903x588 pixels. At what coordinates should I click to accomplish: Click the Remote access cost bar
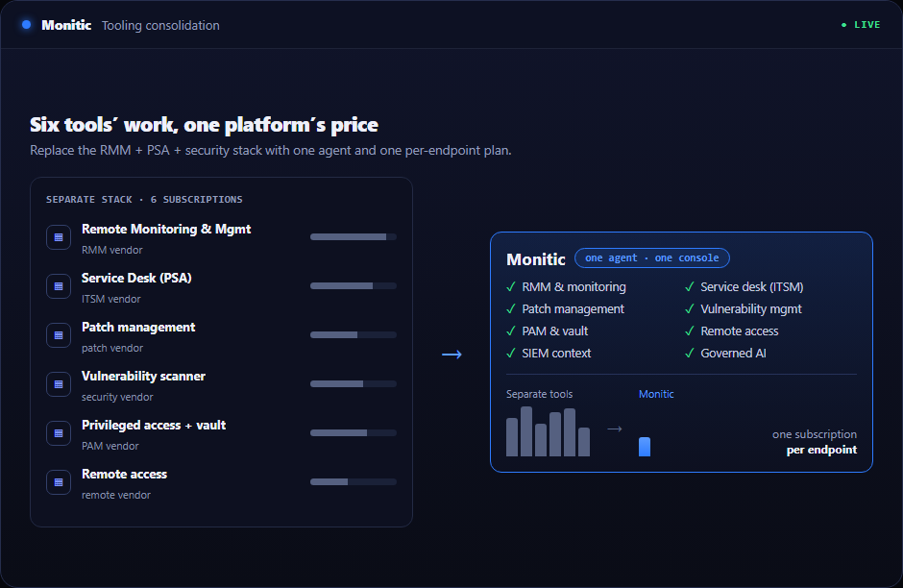(353, 481)
